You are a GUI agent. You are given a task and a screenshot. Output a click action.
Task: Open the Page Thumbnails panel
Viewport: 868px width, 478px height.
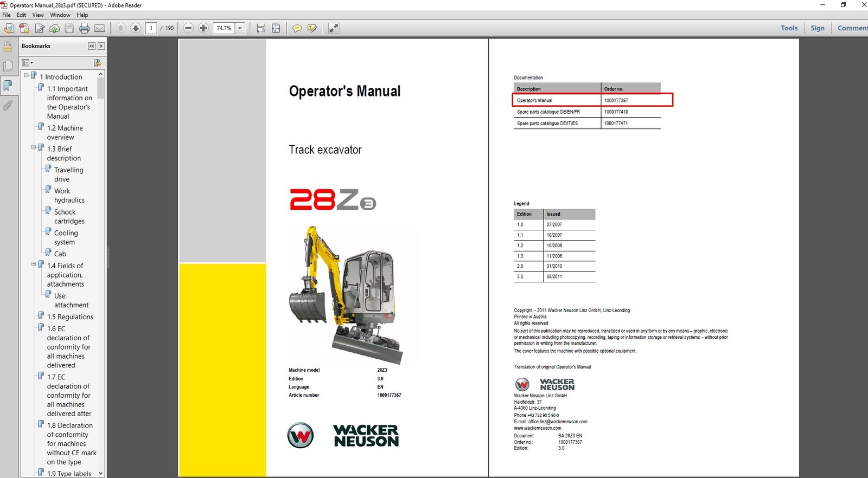click(8, 66)
